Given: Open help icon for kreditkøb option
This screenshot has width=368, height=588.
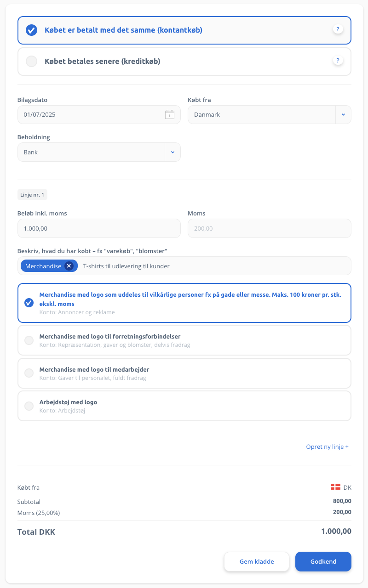Looking at the screenshot, I should point(338,61).
